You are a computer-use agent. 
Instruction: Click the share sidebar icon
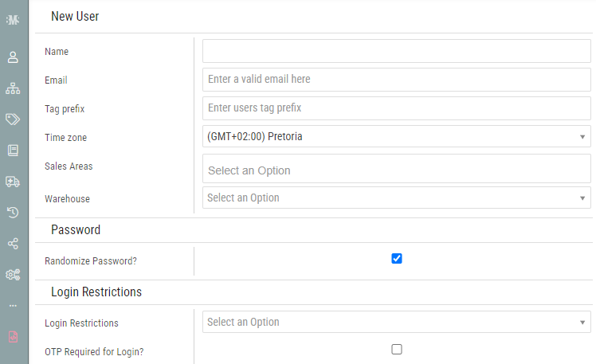pyautogui.click(x=13, y=243)
